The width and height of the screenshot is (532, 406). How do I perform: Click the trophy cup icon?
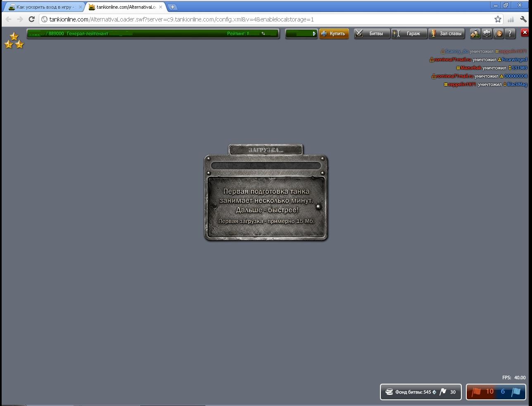tap(434, 34)
